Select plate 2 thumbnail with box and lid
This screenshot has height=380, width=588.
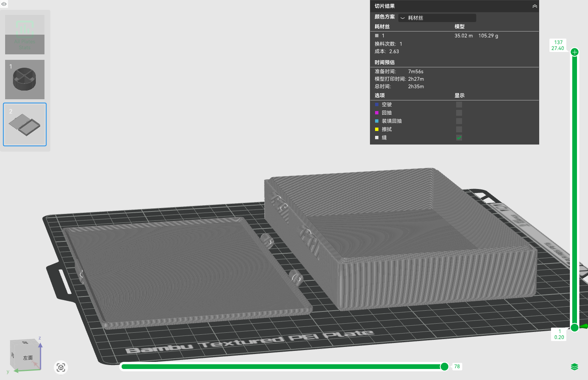25,124
